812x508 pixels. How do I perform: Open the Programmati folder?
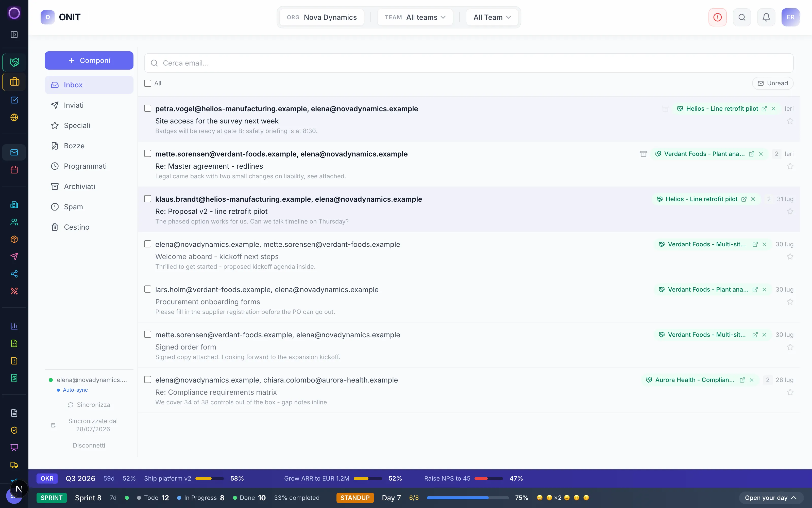89,166
